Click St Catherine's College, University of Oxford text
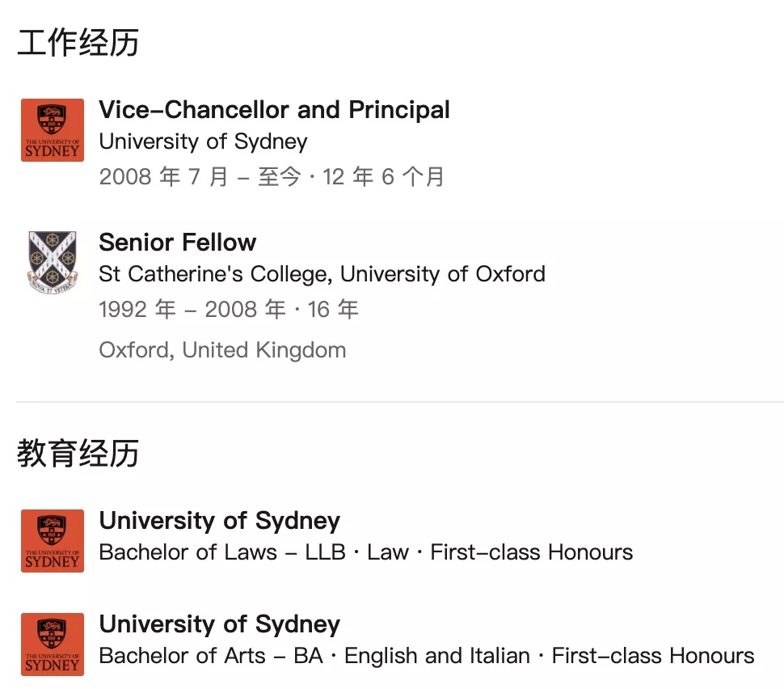 pyautogui.click(x=322, y=274)
